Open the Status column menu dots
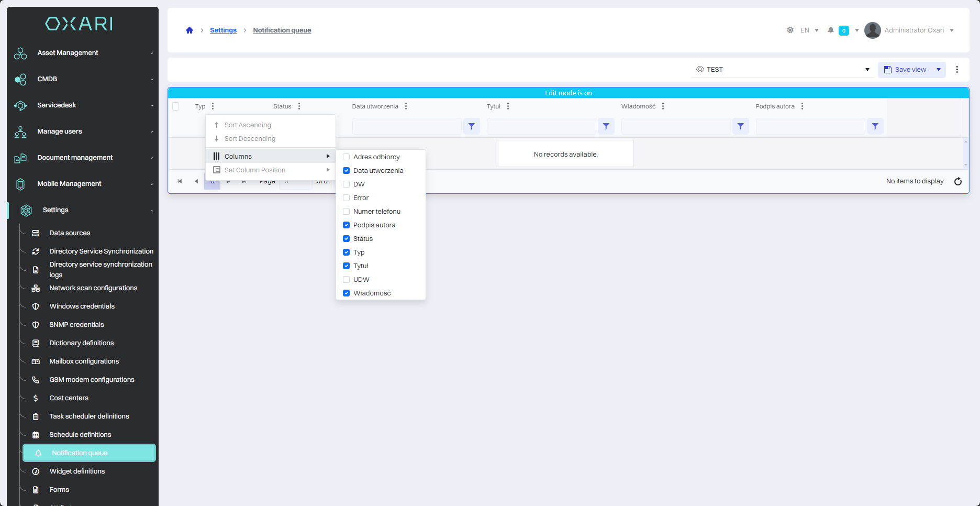The height and width of the screenshot is (506, 980). click(x=299, y=106)
